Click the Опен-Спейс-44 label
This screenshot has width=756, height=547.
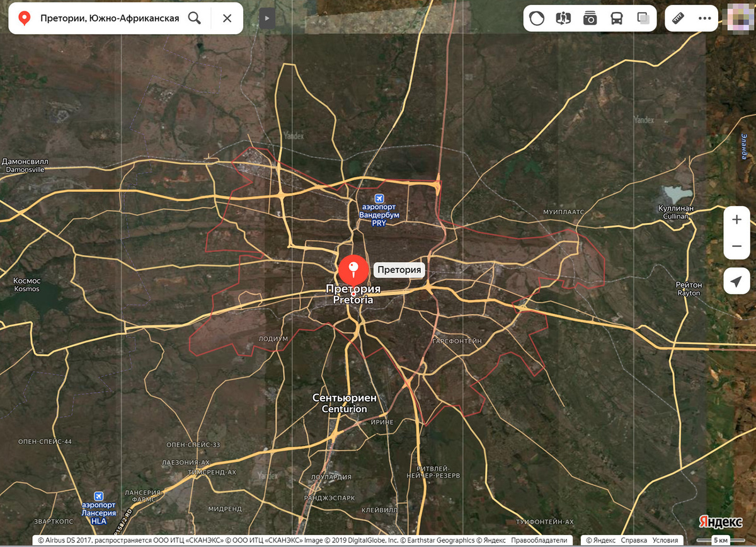coord(45,441)
